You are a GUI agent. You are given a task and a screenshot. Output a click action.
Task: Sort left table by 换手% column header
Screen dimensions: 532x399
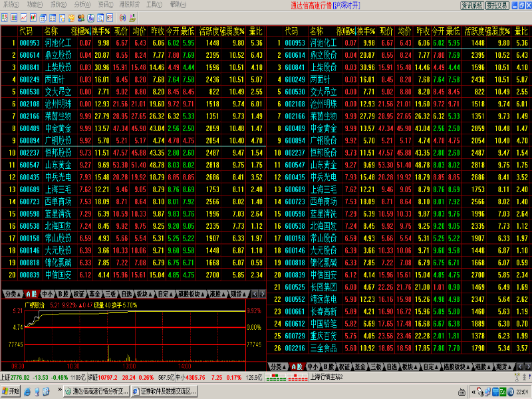[101, 31]
